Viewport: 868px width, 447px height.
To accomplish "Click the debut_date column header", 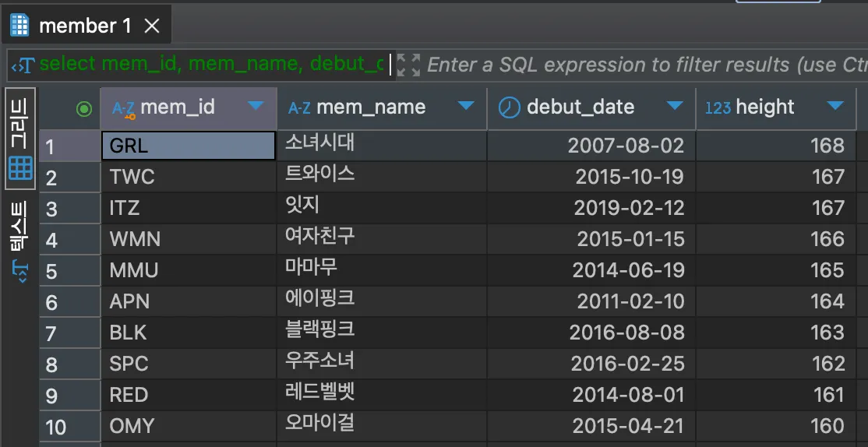I will pos(591,108).
